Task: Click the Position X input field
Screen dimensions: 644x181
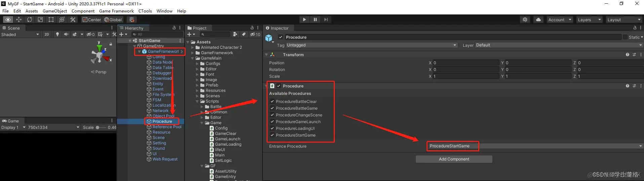Action: coord(466,63)
